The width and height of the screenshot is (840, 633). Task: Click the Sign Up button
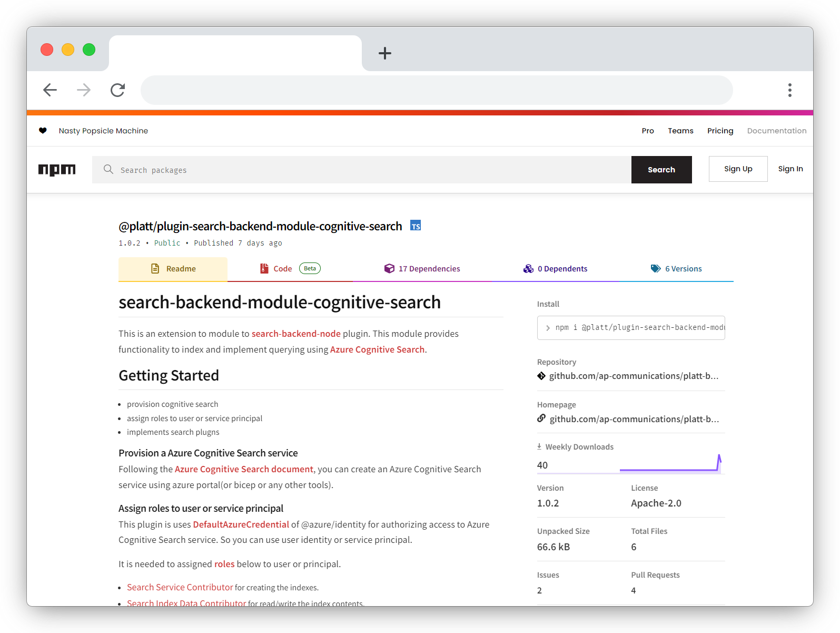[738, 169]
